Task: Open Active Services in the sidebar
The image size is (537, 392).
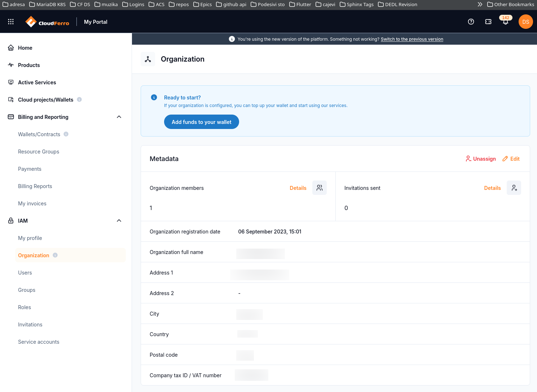Action: click(x=37, y=82)
